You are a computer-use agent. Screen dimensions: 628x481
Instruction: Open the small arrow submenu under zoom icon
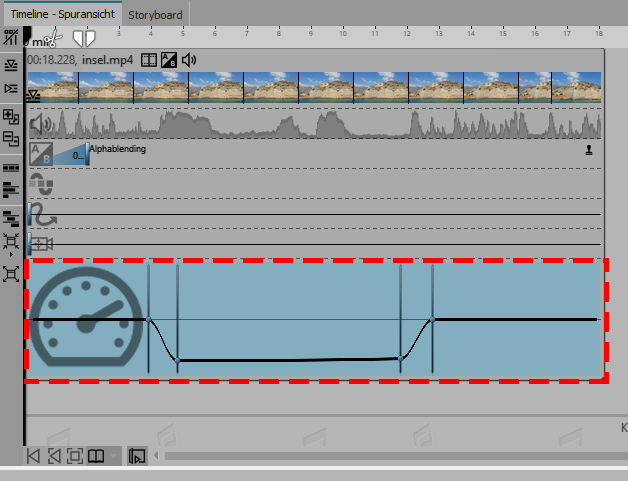11,254
